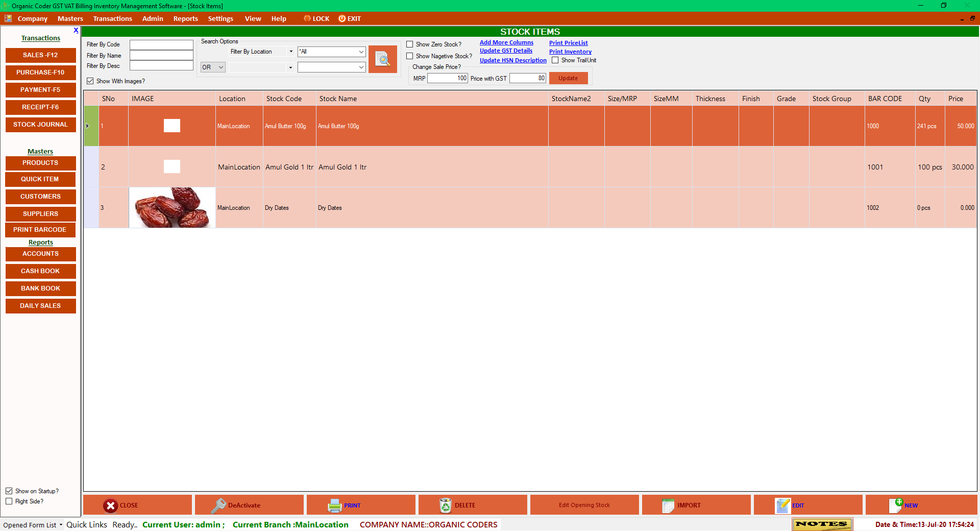
Task: Uncheck Show With Images option
Action: tap(90, 81)
